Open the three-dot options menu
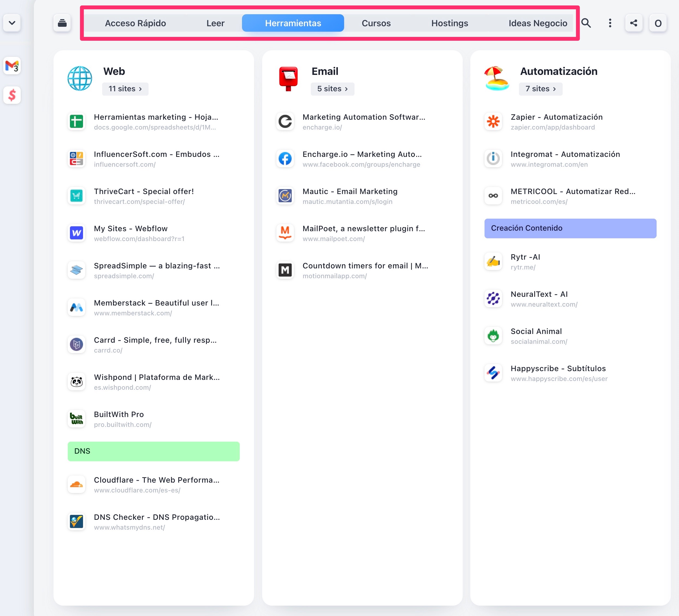Screen dimensions: 679x616 pos(610,23)
